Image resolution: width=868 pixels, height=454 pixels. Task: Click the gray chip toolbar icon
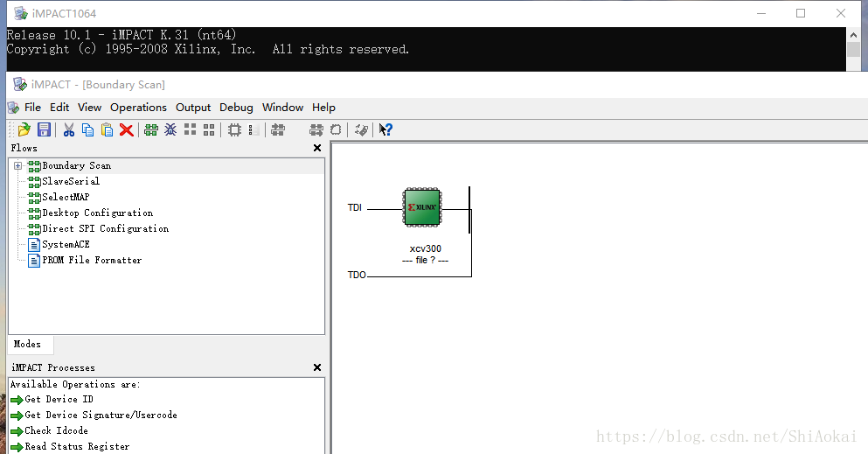(235, 129)
